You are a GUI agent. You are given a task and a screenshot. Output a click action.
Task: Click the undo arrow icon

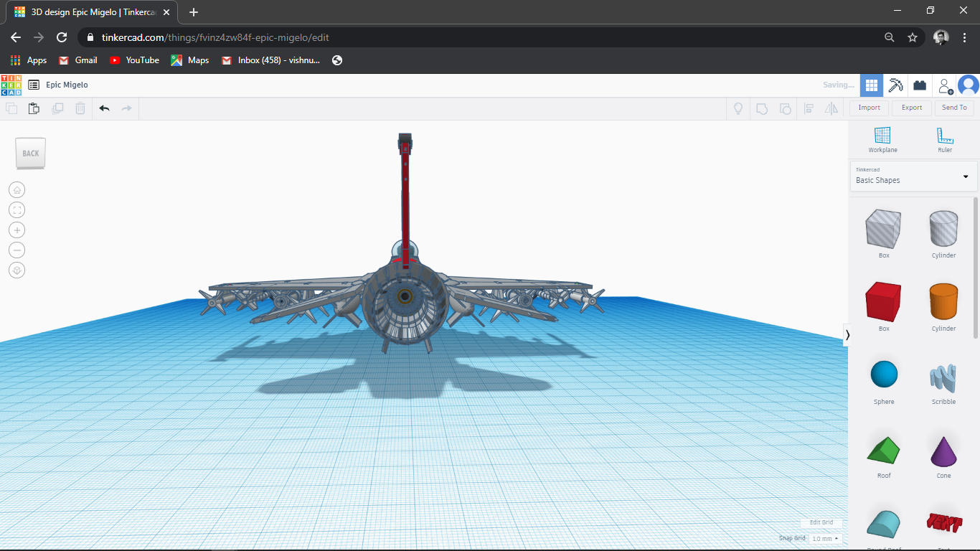(x=104, y=108)
